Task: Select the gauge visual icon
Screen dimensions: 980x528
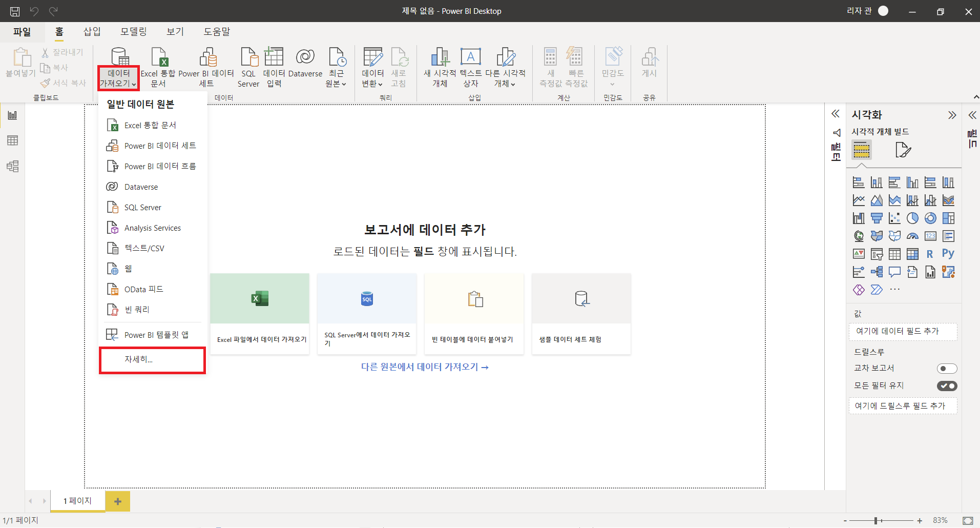Action: pyautogui.click(x=912, y=236)
